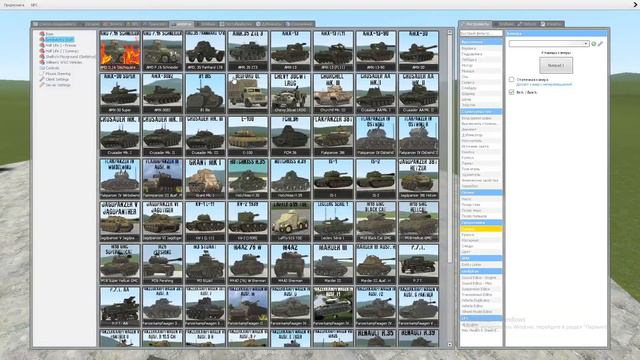Click vehicle list scrollbar up arrow
Image resolution: width=640 pixels, height=360 pixels.
(450, 32)
